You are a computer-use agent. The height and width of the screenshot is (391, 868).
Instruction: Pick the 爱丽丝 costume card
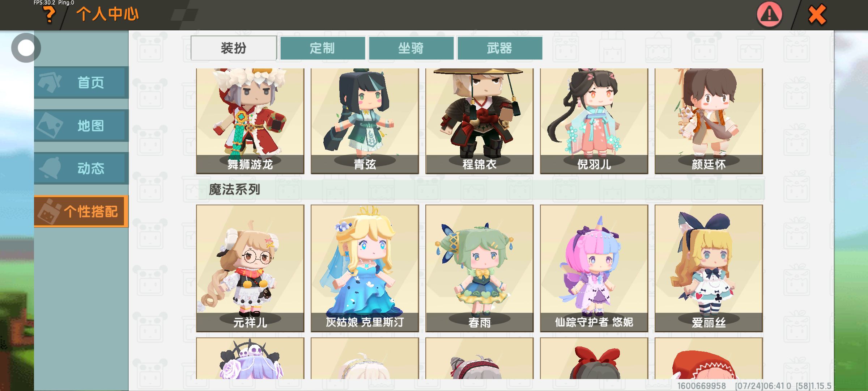pyautogui.click(x=709, y=268)
